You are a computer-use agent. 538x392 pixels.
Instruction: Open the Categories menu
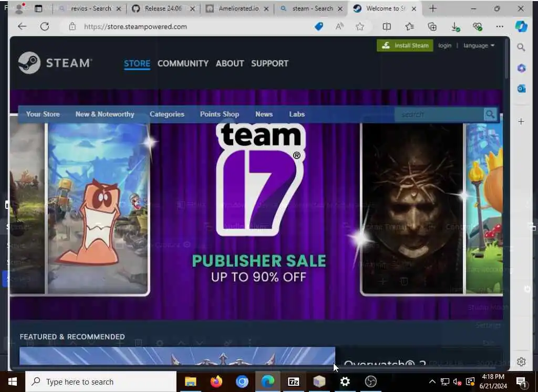(167, 114)
